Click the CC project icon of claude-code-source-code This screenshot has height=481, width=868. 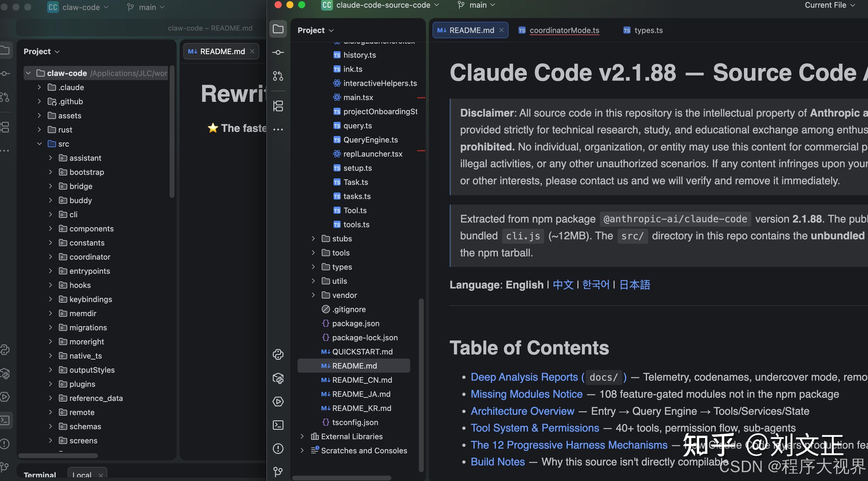click(326, 5)
